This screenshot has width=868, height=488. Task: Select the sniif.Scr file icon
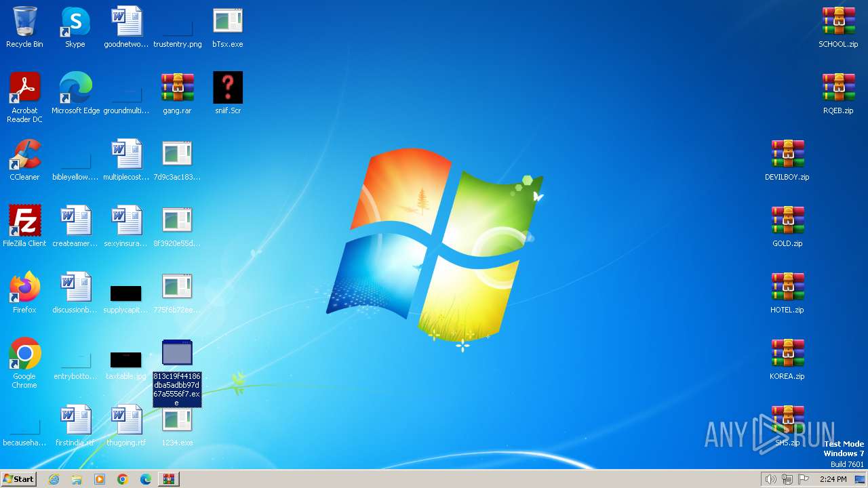tap(228, 88)
